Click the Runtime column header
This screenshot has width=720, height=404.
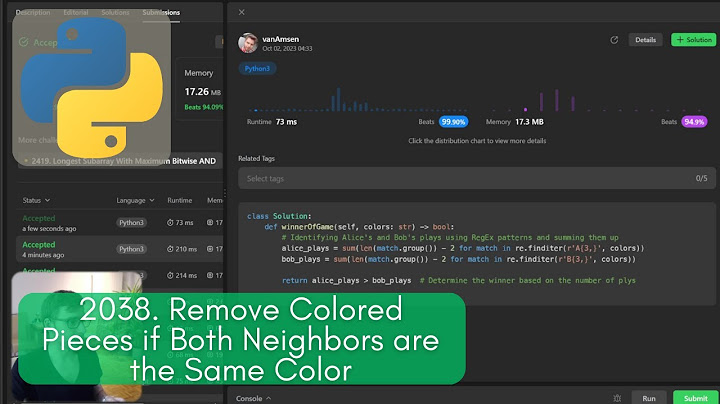pos(180,200)
